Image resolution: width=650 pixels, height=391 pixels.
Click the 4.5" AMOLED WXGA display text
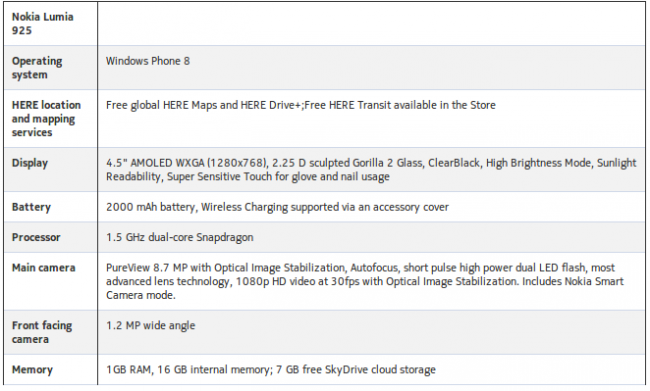click(x=371, y=170)
